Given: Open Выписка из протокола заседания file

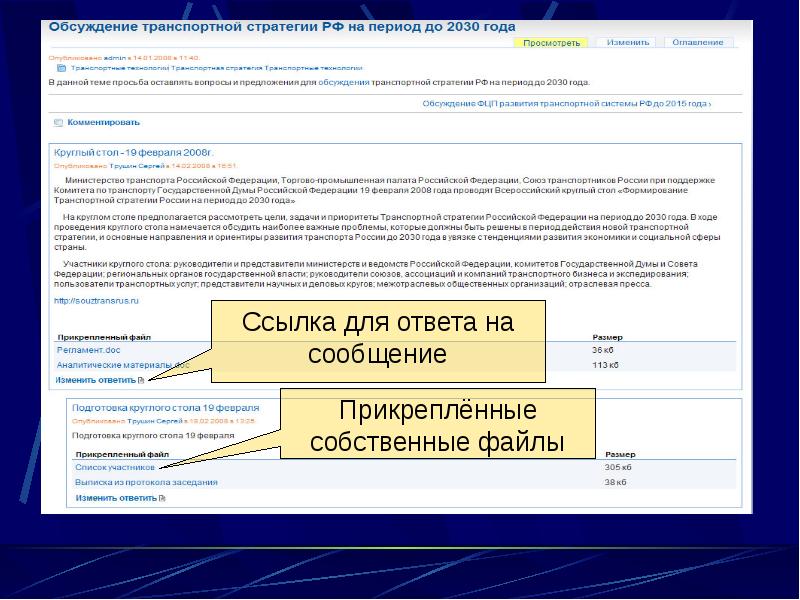Looking at the screenshot, I should [146, 482].
